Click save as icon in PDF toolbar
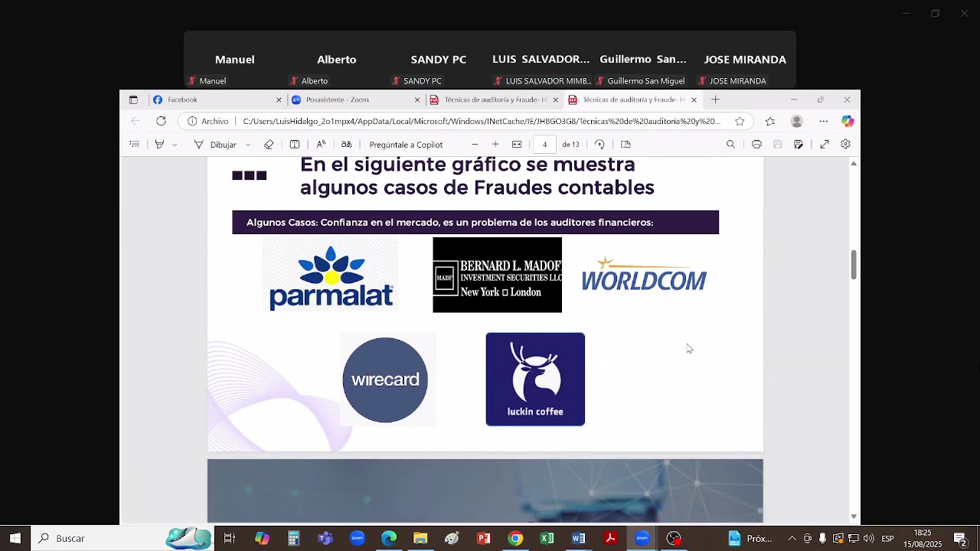 click(x=799, y=144)
